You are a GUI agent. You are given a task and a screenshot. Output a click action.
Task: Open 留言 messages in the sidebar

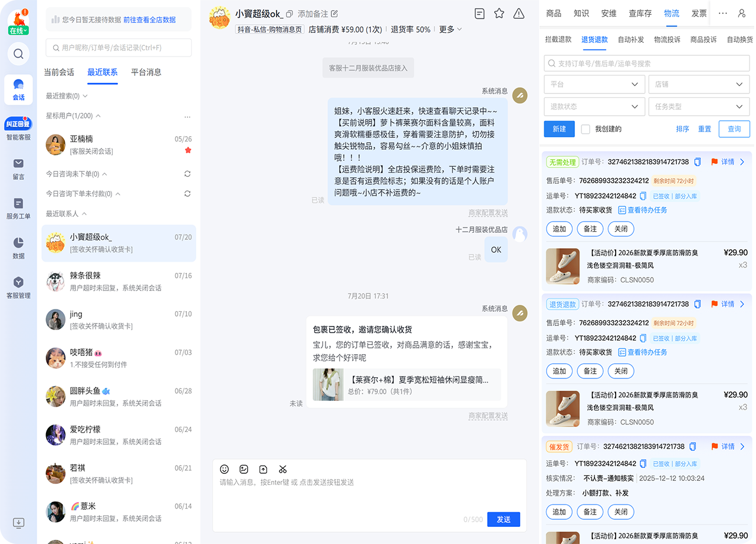[x=18, y=169]
